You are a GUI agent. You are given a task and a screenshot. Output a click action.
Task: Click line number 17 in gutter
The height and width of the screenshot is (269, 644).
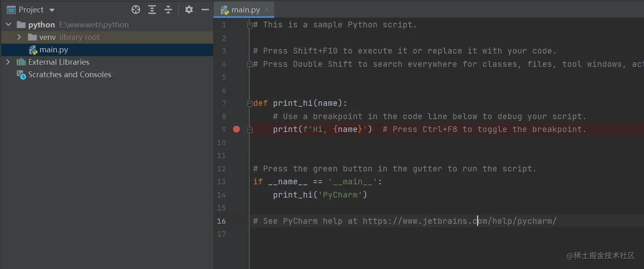tap(221, 234)
